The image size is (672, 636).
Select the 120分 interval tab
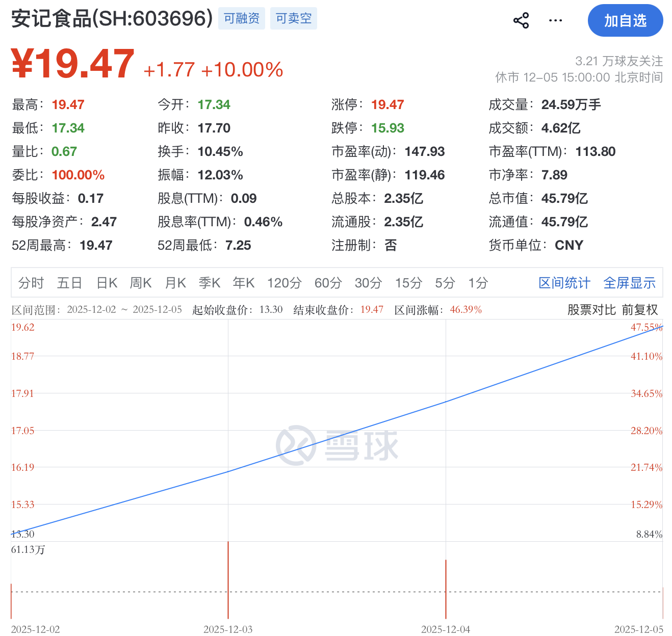coord(285,283)
